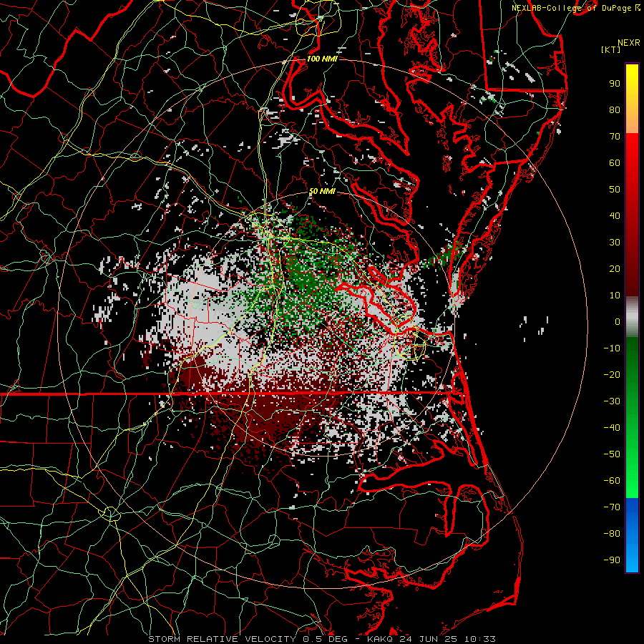Click the -60 value on the velocity scale

click(612, 481)
